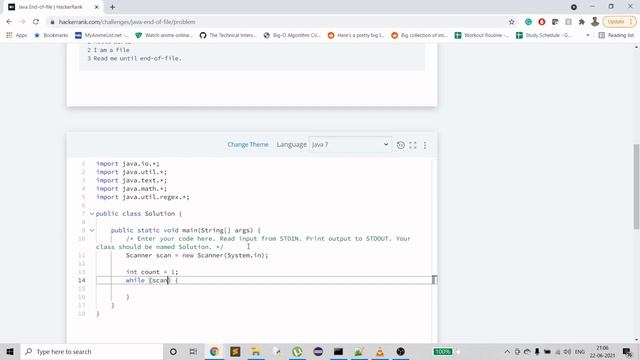Bookmark this page with the star icon
The height and width of the screenshot is (360, 640).
(x=511, y=22)
